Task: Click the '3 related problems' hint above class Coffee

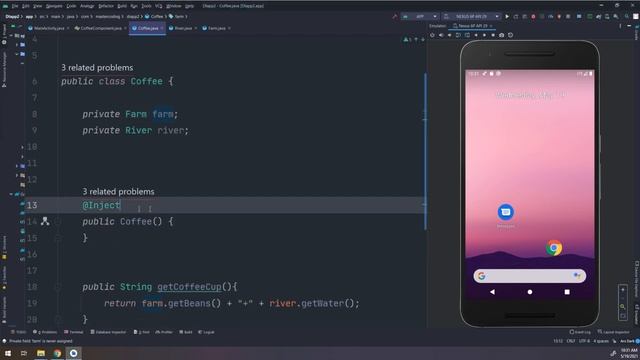Action: 97,68
